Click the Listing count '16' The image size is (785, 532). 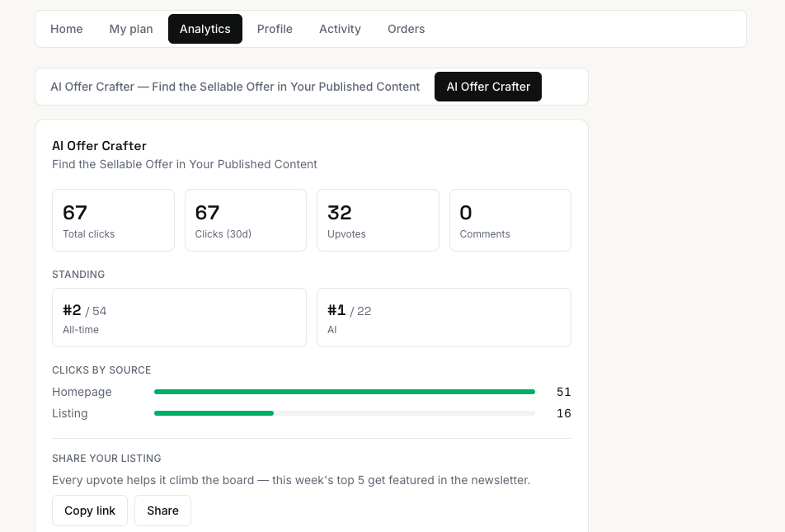coord(564,413)
